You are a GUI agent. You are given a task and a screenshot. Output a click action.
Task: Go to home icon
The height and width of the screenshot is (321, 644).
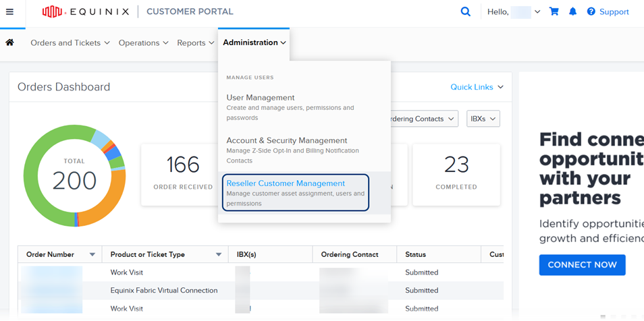(x=9, y=42)
